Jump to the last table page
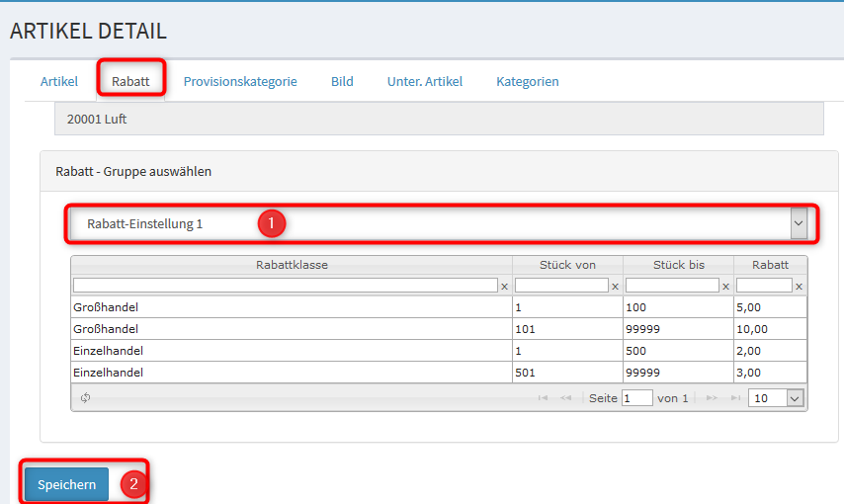The width and height of the screenshot is (844, 504). [x=735, y=397]
